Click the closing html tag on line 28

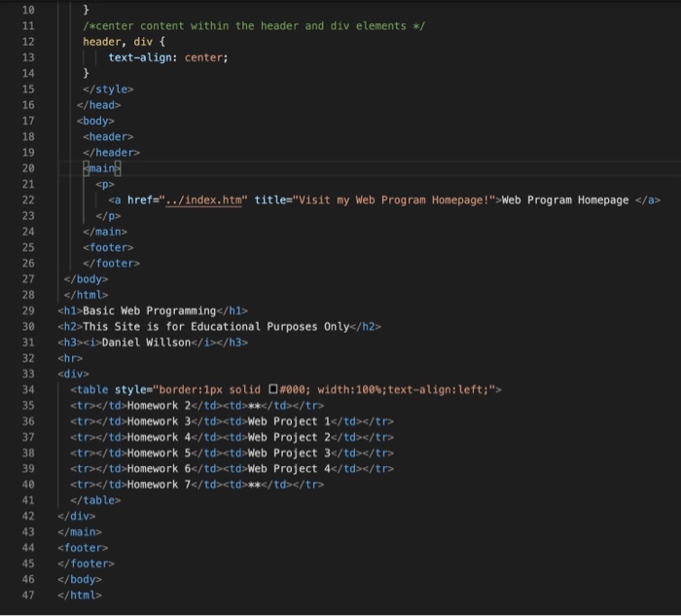pos(86,295)
